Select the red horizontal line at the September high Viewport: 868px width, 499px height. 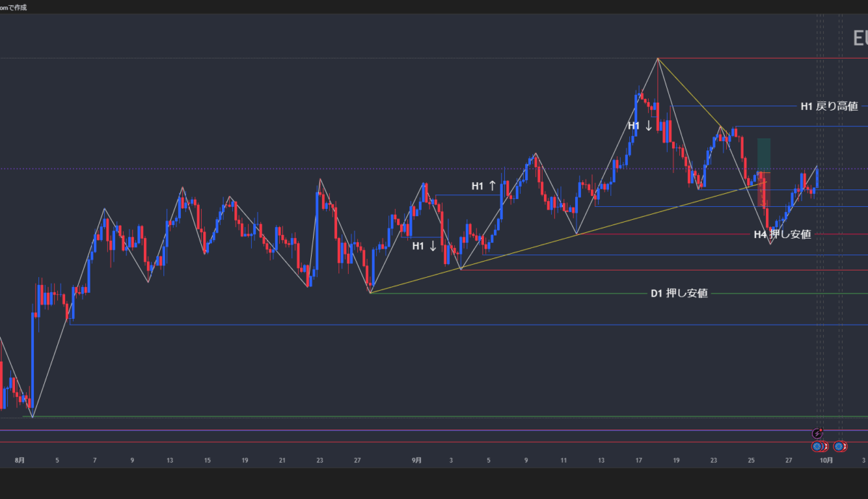pos(759,59)
